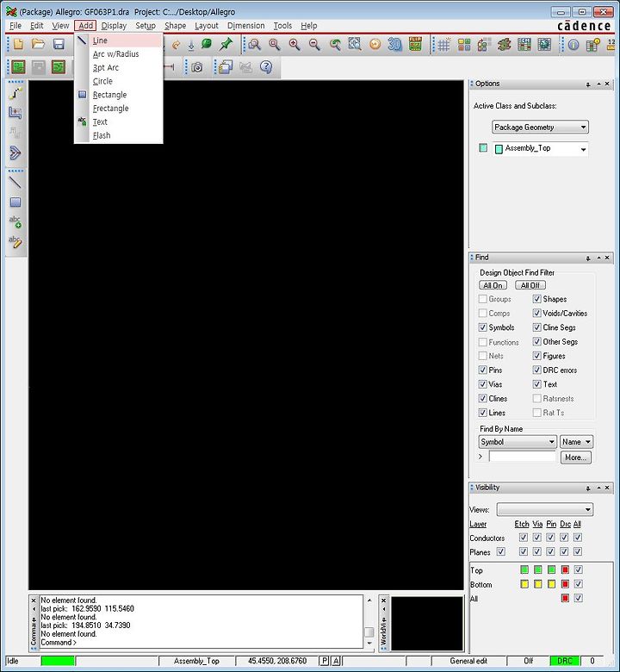Choose Text from the Add menu

click(119, 121)
